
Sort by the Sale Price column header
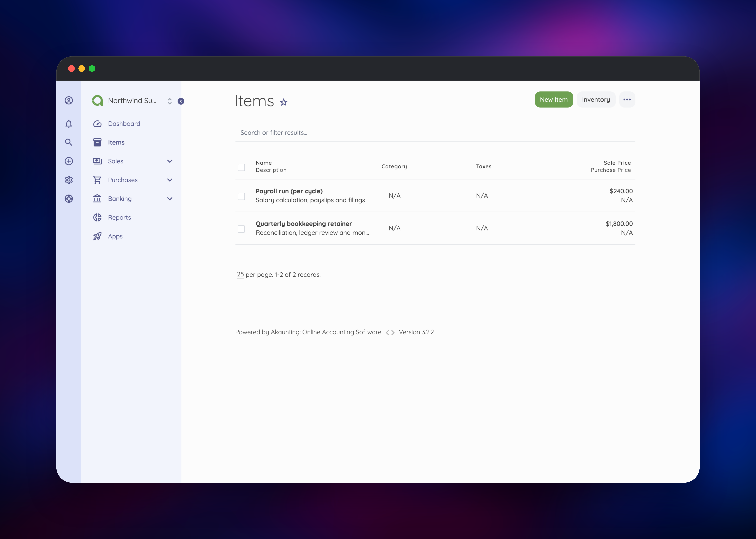pos(617,163)
